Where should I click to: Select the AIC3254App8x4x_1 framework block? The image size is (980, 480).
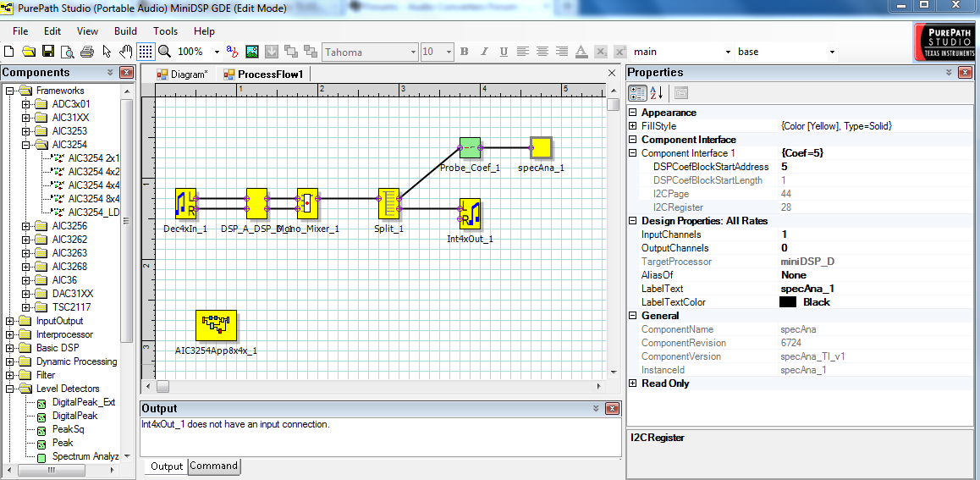(216, 325)
